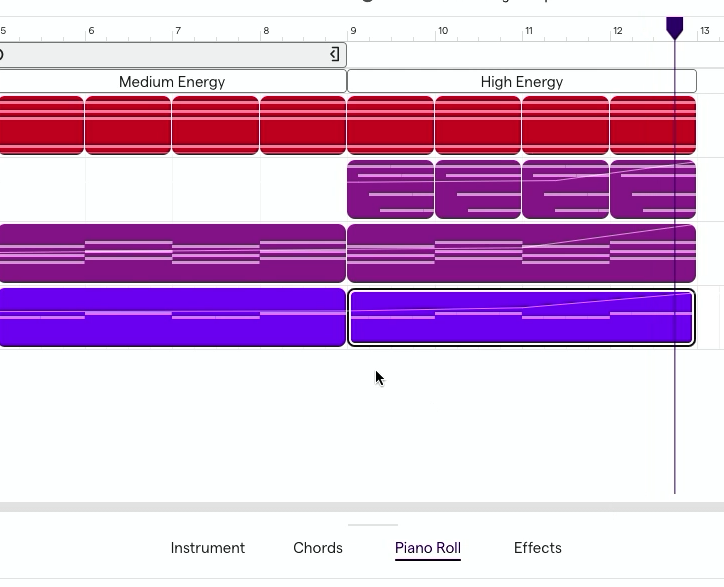Click bar 10 on the timeline ruler
724x587 pixels.
tap(443, 31)
